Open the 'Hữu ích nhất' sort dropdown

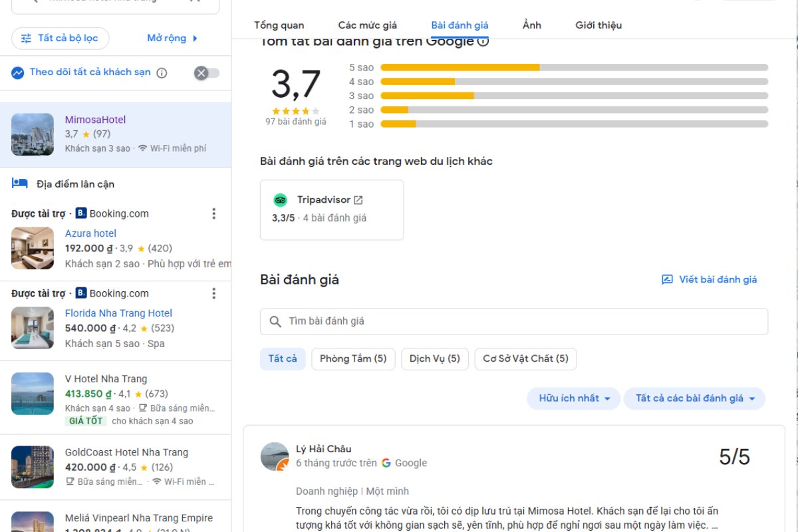tap(573, 398)
